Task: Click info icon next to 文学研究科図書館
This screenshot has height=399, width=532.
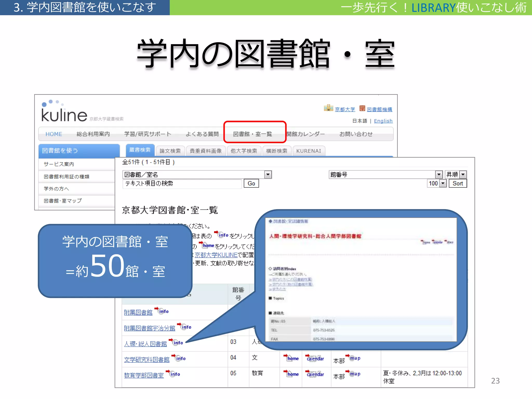Action: tap(179, 358)
